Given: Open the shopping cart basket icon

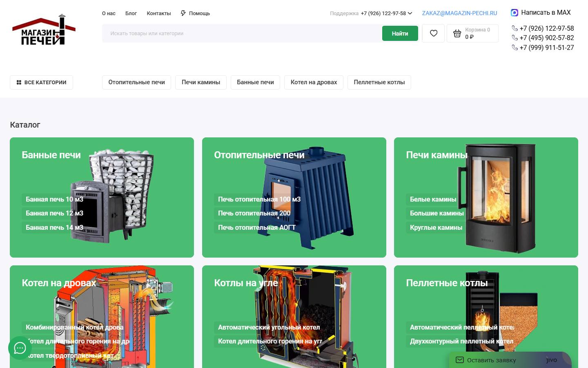Looking at the screenshot, I should 457,34.
